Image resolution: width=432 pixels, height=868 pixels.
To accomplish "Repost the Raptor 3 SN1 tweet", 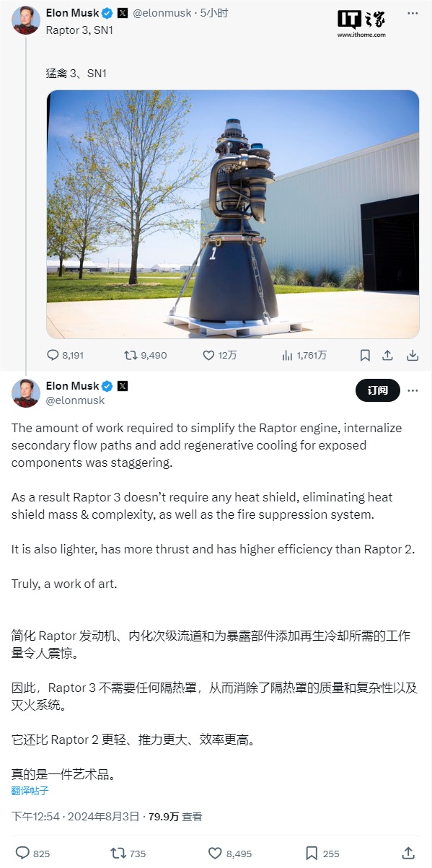I will pos(146,355).
